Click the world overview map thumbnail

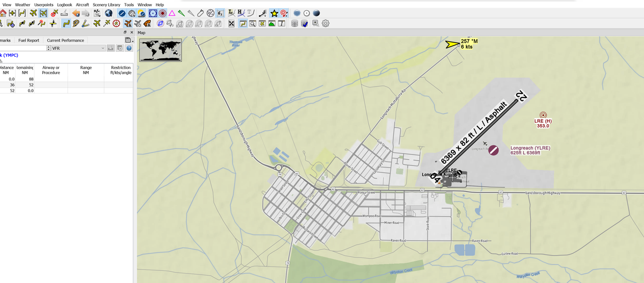161,50
